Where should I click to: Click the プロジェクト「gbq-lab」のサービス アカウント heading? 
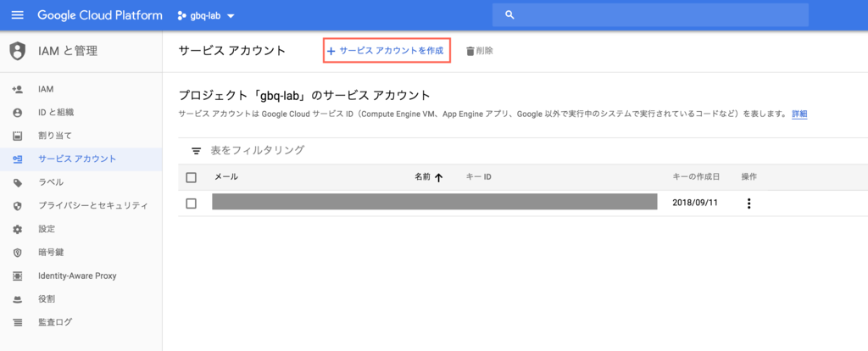(304, 95)
